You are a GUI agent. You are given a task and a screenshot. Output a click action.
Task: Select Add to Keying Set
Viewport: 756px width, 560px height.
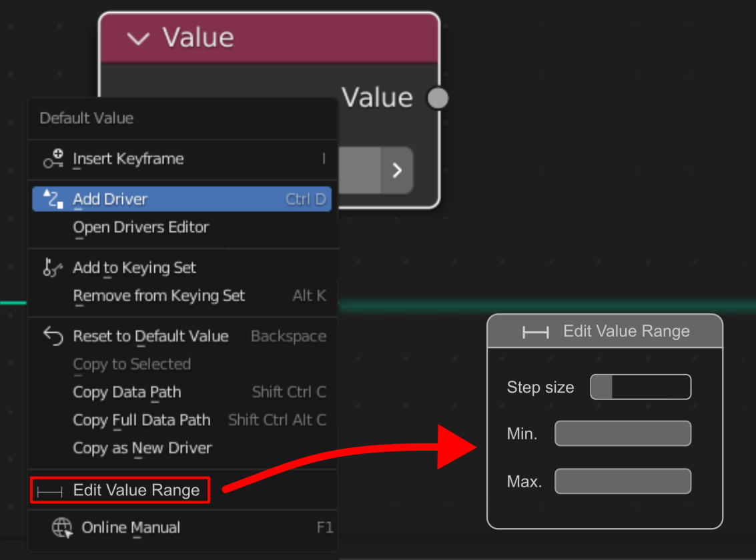[x=181, y=268]
